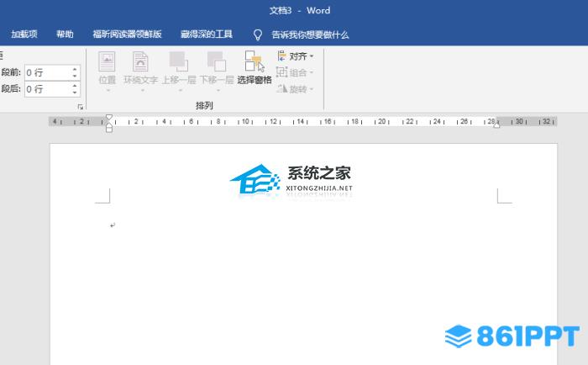The height and width of the screenshot is (365, 588).
Task: Click 告诉我你想要做什么 search box
Action: 310,35
